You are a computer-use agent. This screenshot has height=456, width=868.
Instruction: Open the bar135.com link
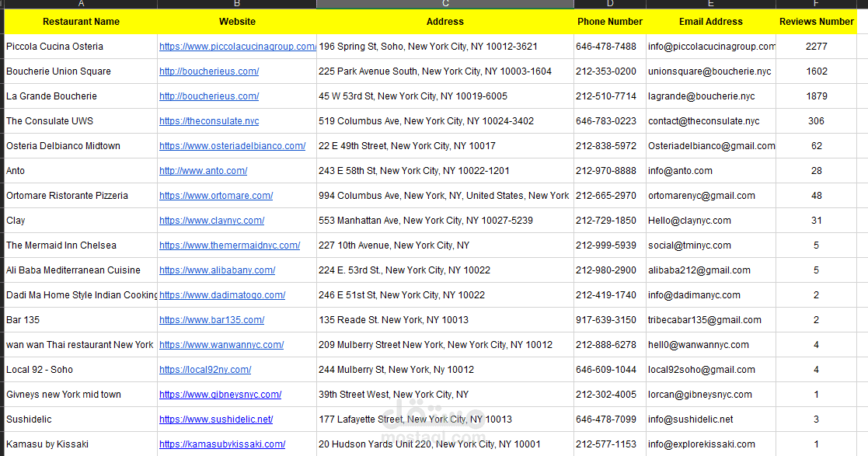coord(211,320)
